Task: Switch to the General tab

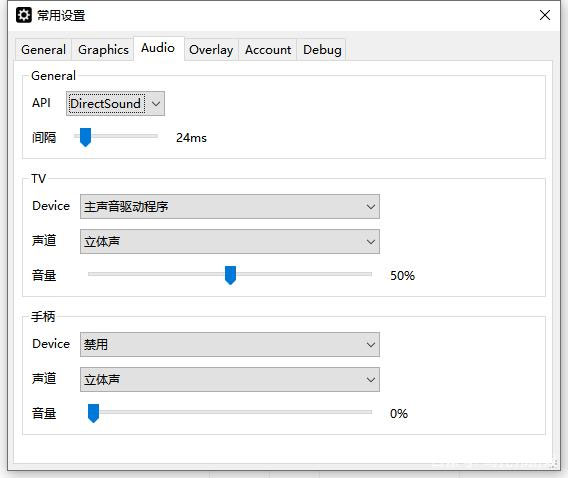Action: 43,50
